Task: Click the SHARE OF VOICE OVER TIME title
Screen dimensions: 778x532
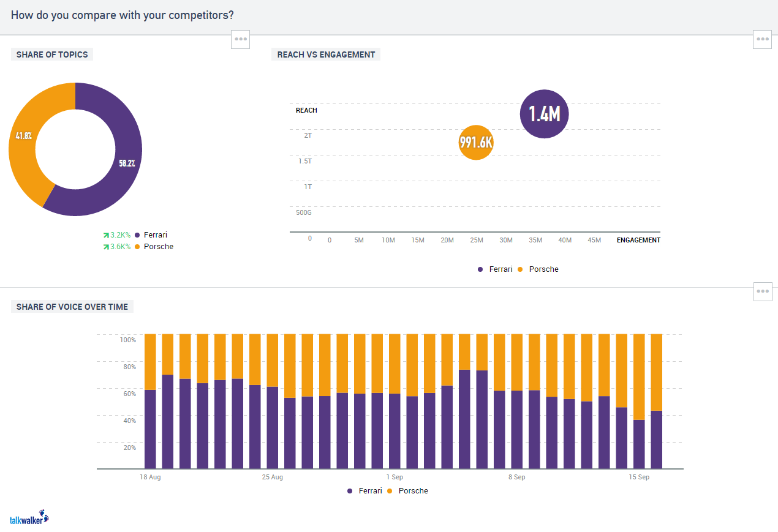Action: pos(72,307)
